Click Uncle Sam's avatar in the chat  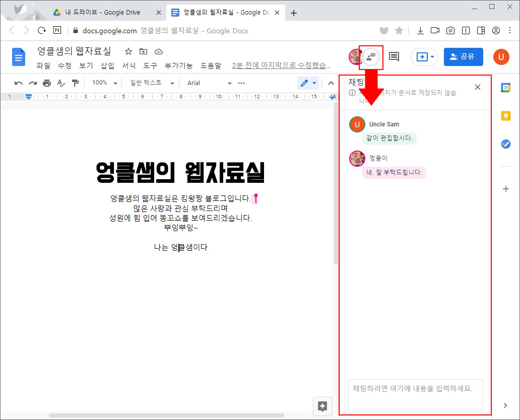click(x=357, y=124)
